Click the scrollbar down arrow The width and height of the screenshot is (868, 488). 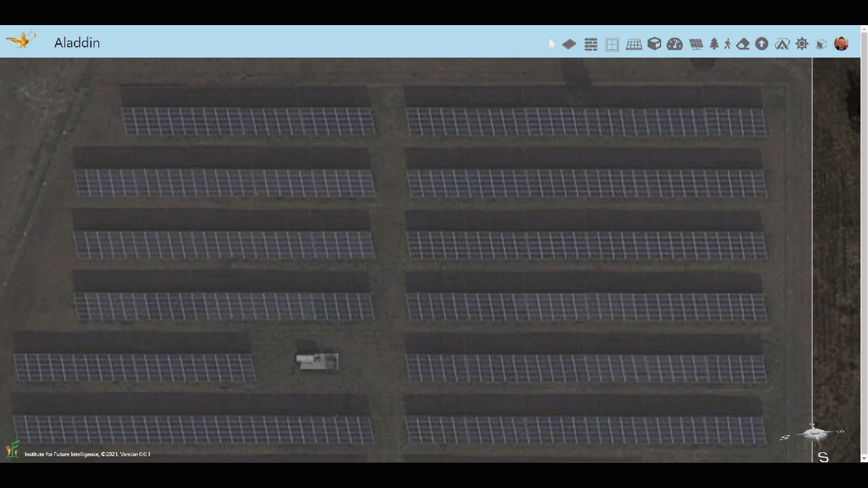(863, 459)
